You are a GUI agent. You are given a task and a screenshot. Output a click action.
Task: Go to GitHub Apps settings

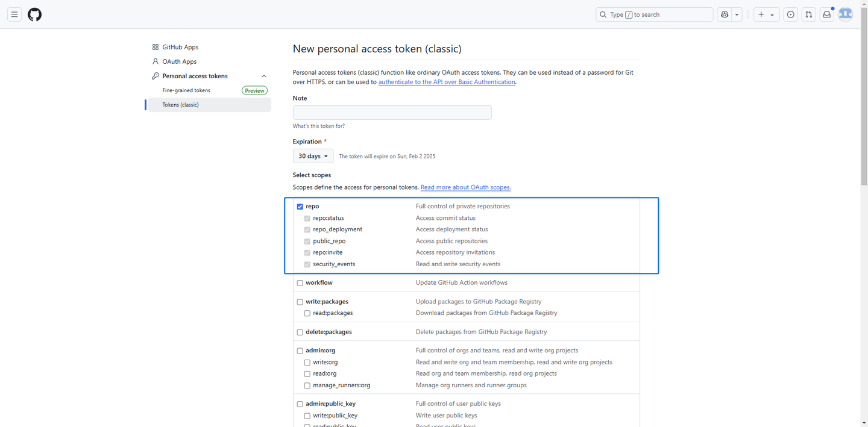pos(180,47)
